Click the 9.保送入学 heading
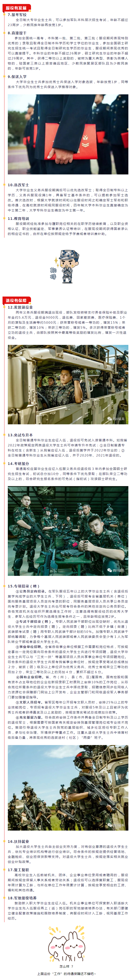Image resolution: width=133 pixels, height=980 pixels. point(17,77)
